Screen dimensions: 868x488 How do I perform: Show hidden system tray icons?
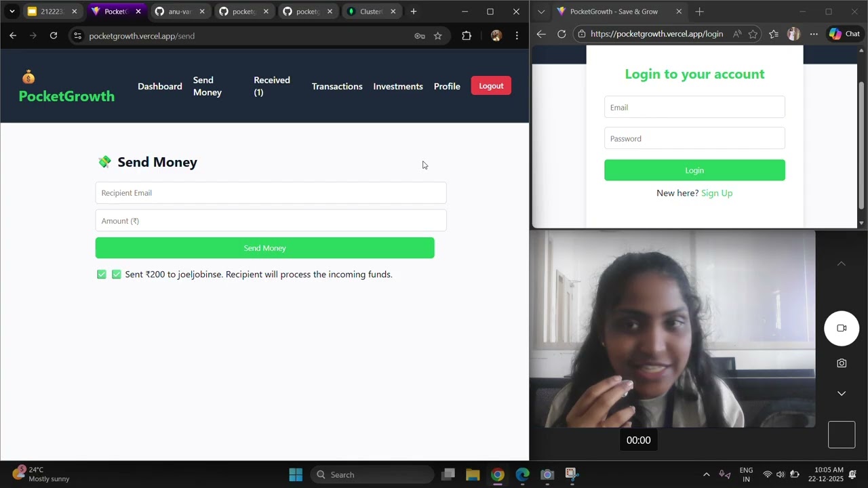[x=706, y=474]
